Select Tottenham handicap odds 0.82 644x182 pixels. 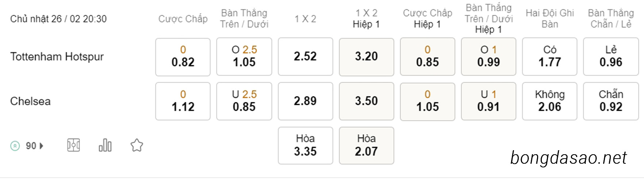(x=183, y=57)
